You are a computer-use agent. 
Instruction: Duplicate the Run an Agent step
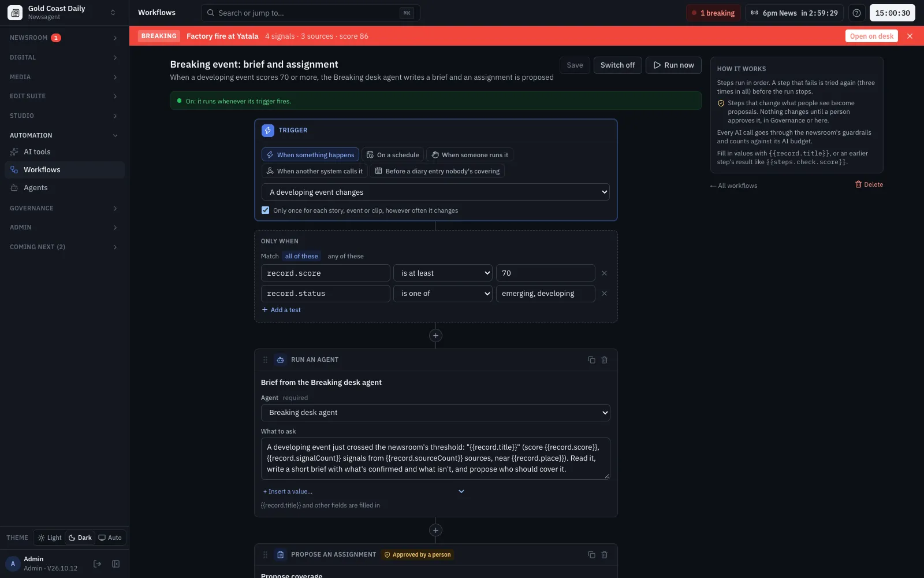pos(591,360)
